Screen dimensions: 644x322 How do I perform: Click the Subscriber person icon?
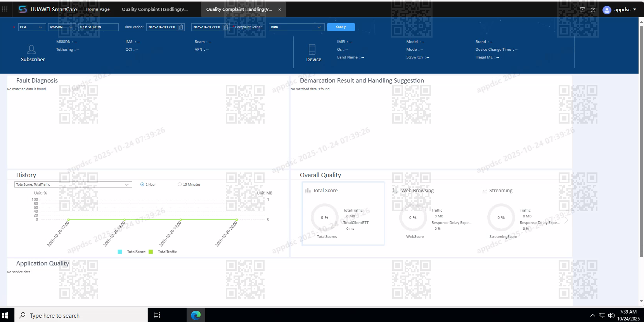click(31, 50)
